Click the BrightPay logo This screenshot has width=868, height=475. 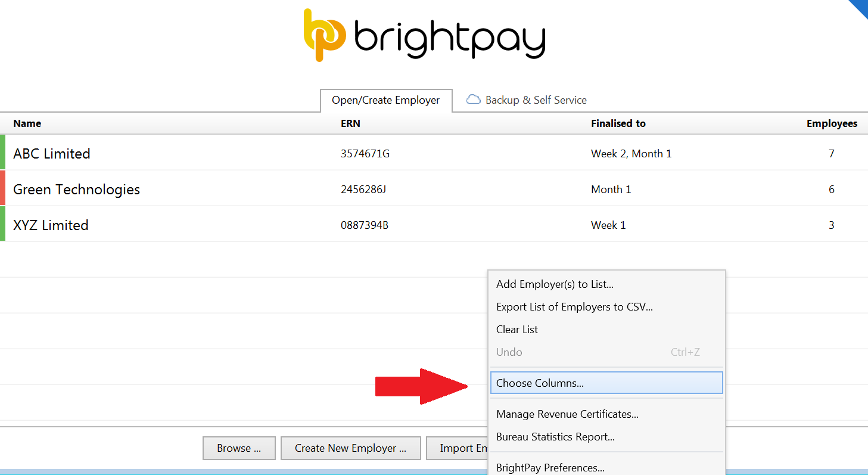point(424,35)
